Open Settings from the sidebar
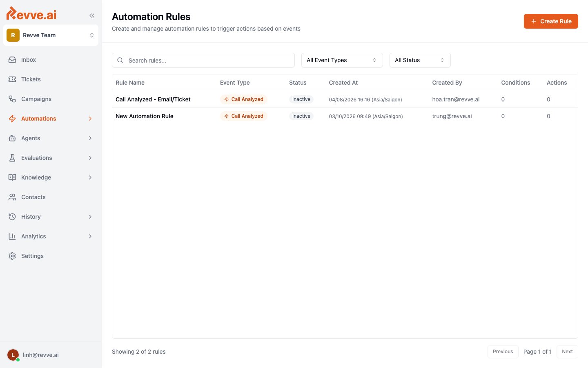Image resolution: width=588 pixels, height=368 pixels. point(51,256)
